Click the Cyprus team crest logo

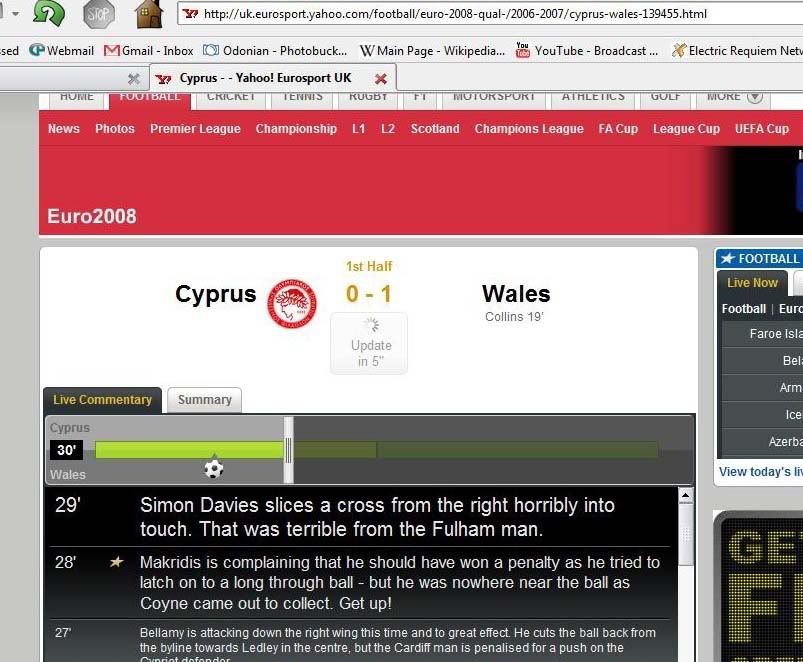point(291,303)
